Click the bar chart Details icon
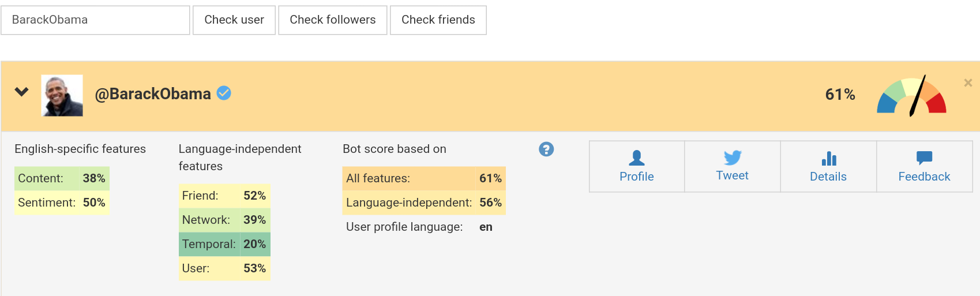Image resolution: width=980 pixels, height=296 pixels. tap(829, 159)
